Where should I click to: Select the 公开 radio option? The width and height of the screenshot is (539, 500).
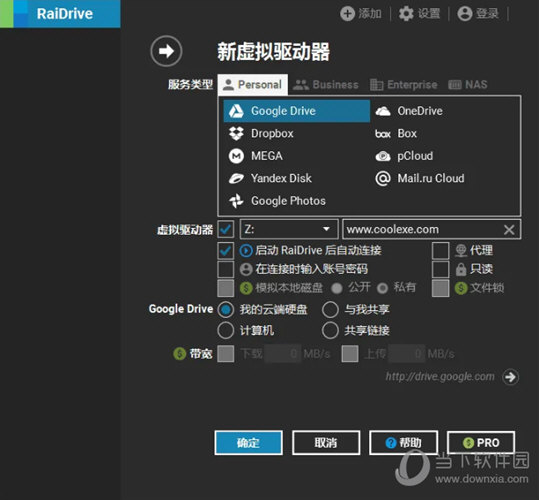coord(337,288)
